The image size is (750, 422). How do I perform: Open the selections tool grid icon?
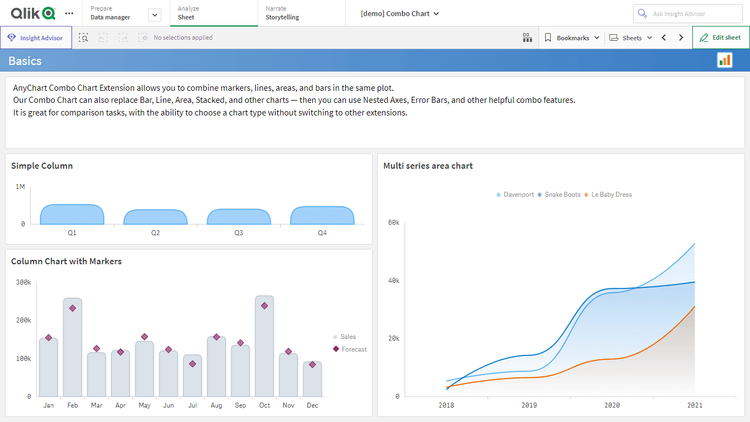[527, 37]
